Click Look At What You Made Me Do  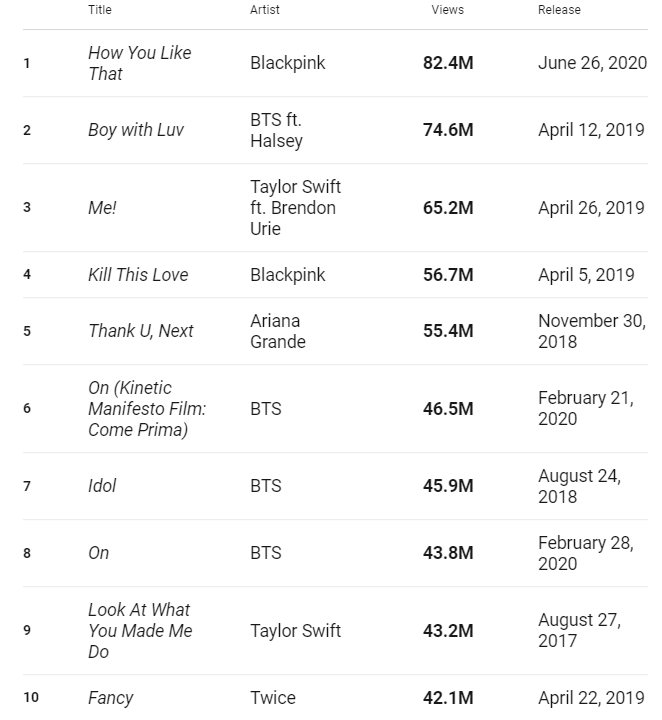pos(140,631)
